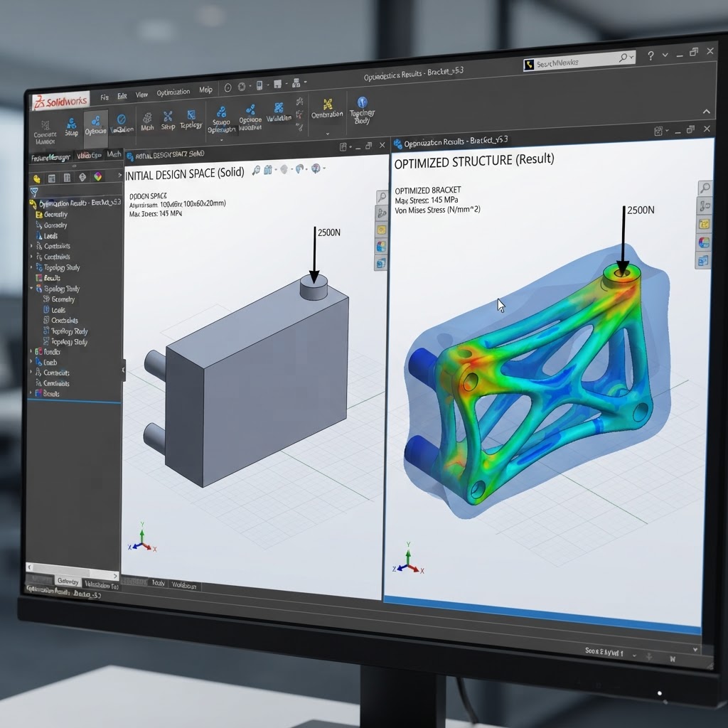Open the search box dropdown arrow

point(631,57)
